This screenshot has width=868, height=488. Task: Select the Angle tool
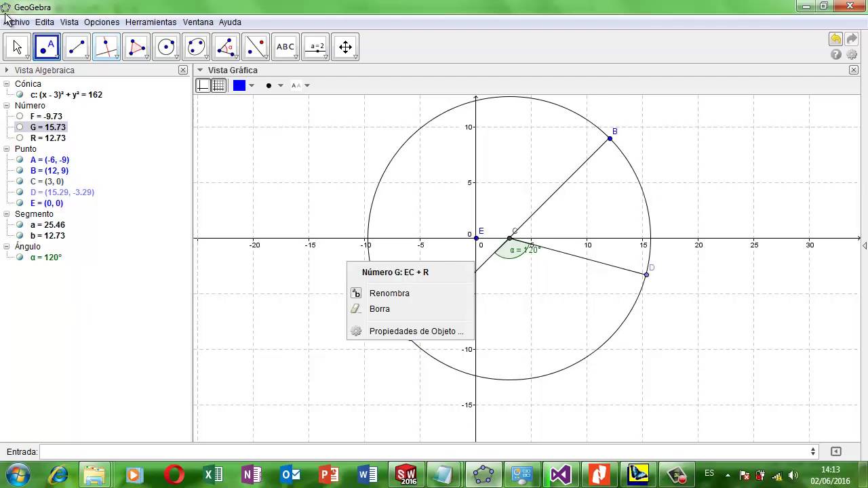point(226,47)
